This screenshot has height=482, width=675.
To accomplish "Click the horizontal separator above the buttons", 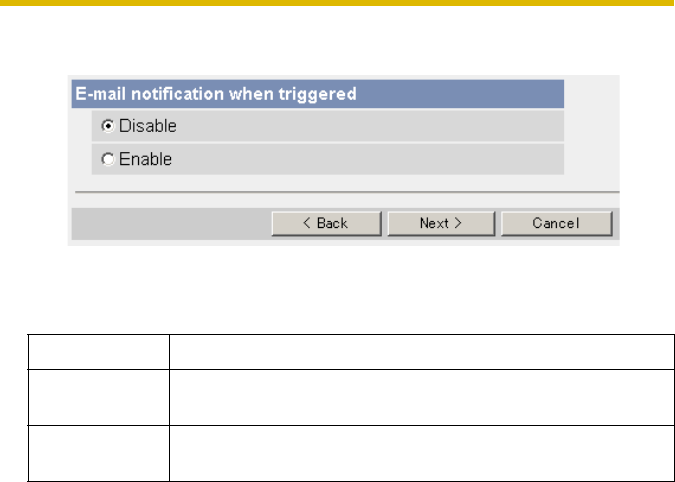I will (346, 192).
